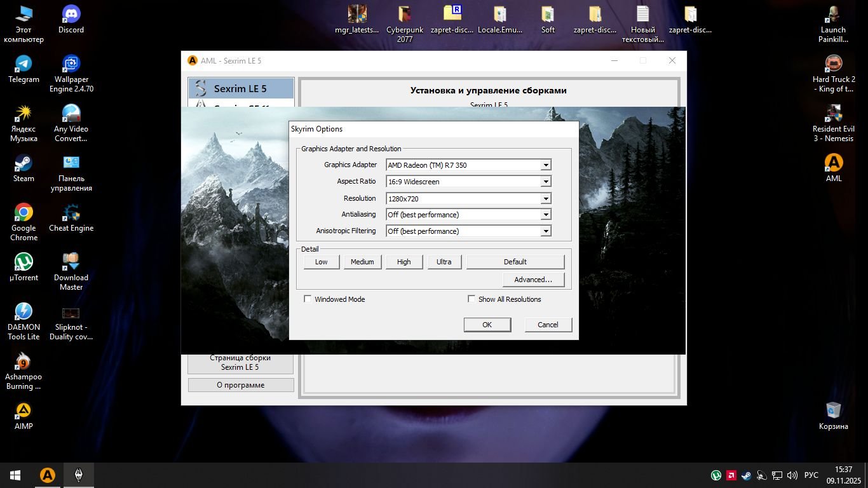Expand the Graphics Adapter dropdown
The width and height of the screenshot is (868, 488).
pos(545,165)
